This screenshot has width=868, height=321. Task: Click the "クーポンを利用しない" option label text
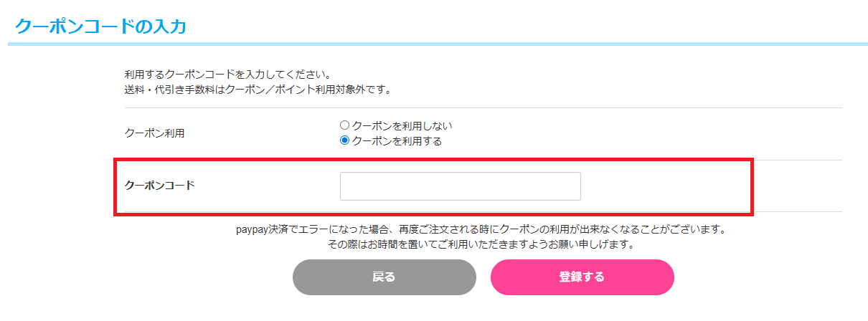coord(402,125)
